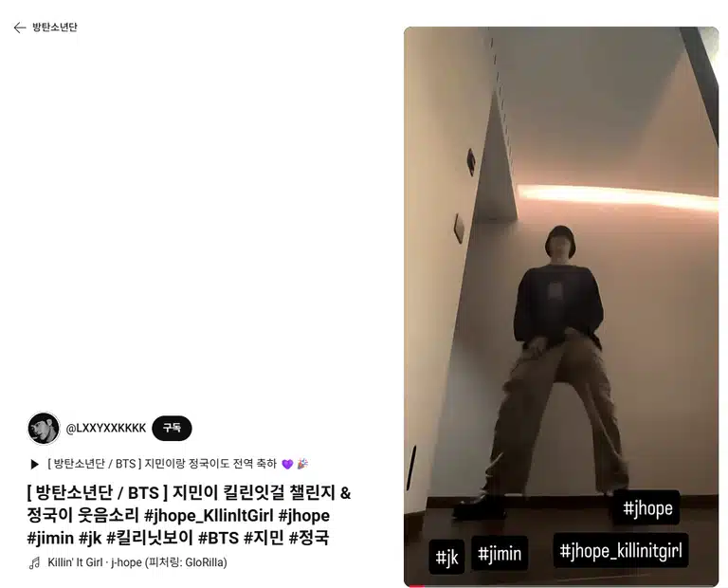Open the #BTS hashtag in title

(x=218, y=538)
